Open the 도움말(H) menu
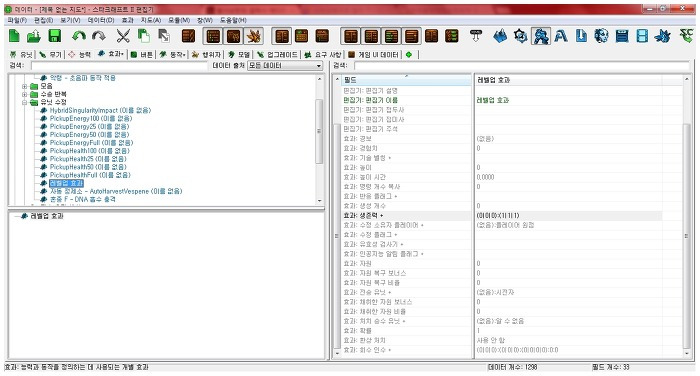 233,20
